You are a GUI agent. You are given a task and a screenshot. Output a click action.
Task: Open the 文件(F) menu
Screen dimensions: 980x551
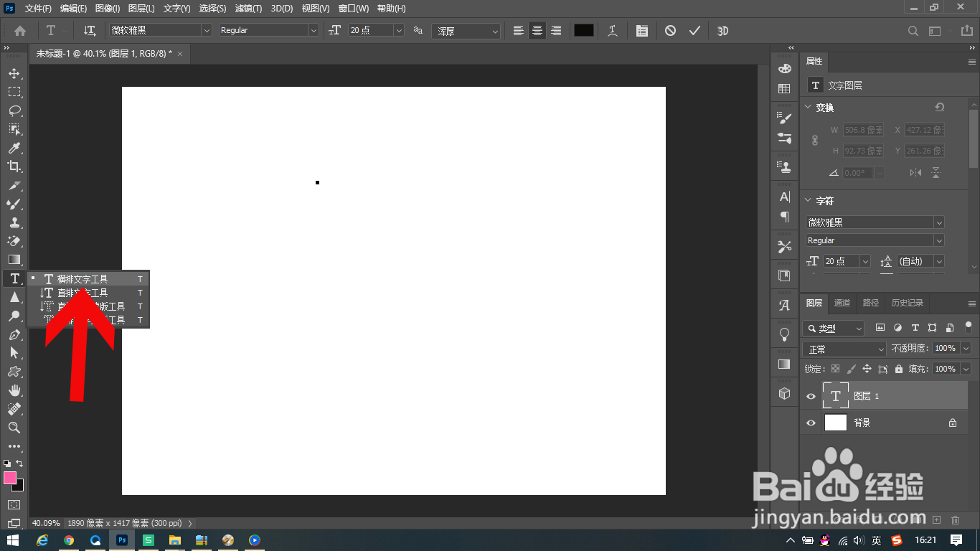tap(38, 9)
